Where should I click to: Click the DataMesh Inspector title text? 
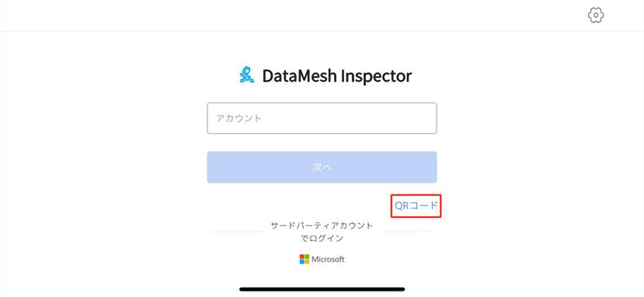click(337, 75)
